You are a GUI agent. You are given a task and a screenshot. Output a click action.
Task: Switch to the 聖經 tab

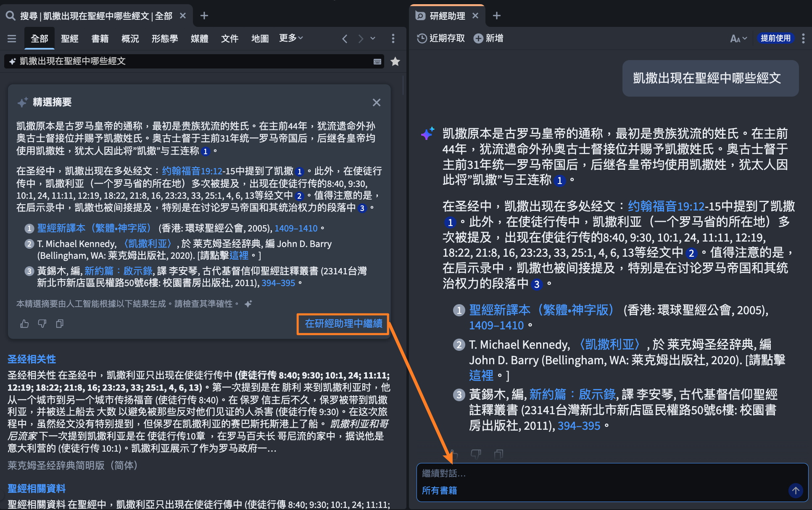(x=70, y=39)
